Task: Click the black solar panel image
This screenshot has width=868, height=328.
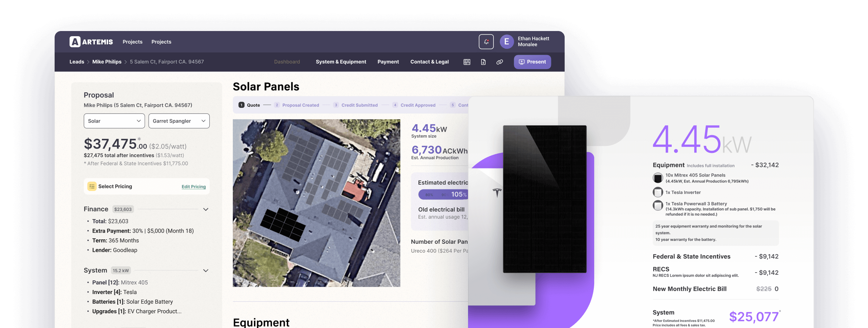Action: [545, 199]
